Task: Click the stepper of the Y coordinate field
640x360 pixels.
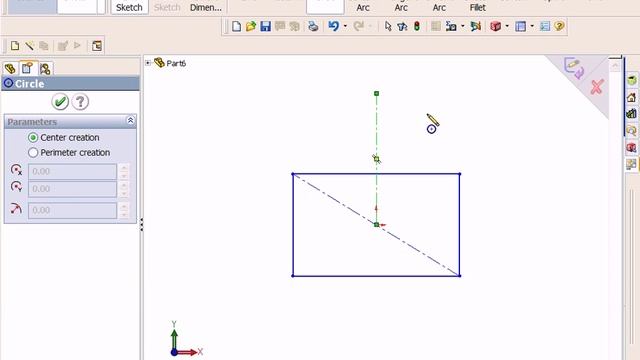Action: pyautogui.click(x=124, y=189)
